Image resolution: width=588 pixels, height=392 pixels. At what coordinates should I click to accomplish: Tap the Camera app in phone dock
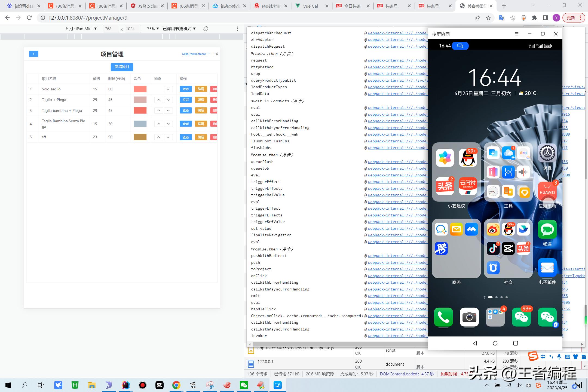pos(469,317)
